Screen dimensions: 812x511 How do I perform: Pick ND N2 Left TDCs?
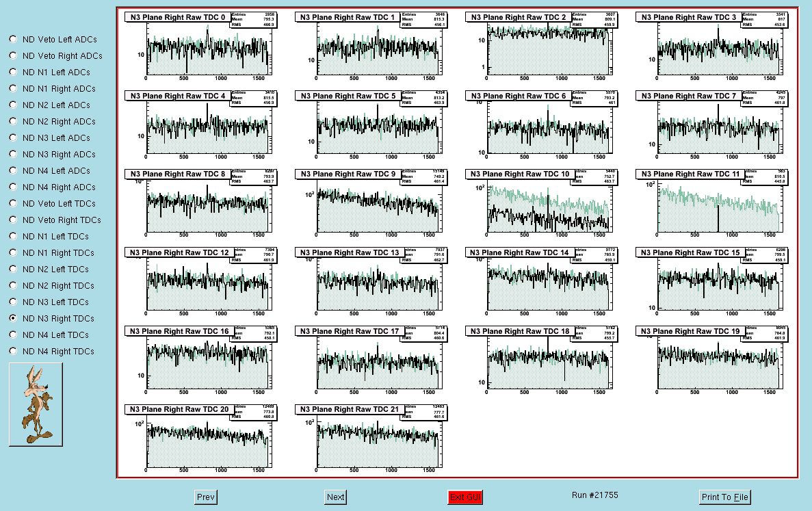point(13,269)
